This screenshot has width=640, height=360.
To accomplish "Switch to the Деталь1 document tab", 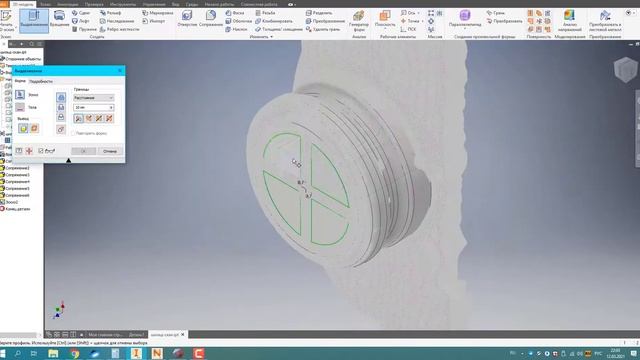I will (x=136, y=335).
